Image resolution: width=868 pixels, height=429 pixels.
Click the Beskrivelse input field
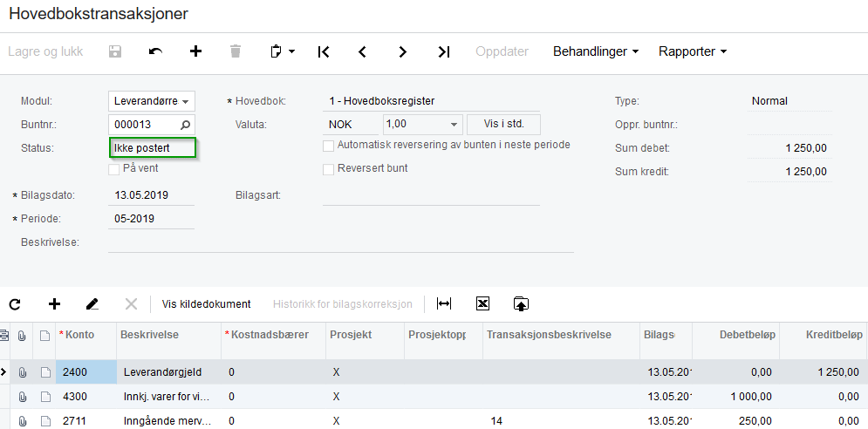coord(340,242)
